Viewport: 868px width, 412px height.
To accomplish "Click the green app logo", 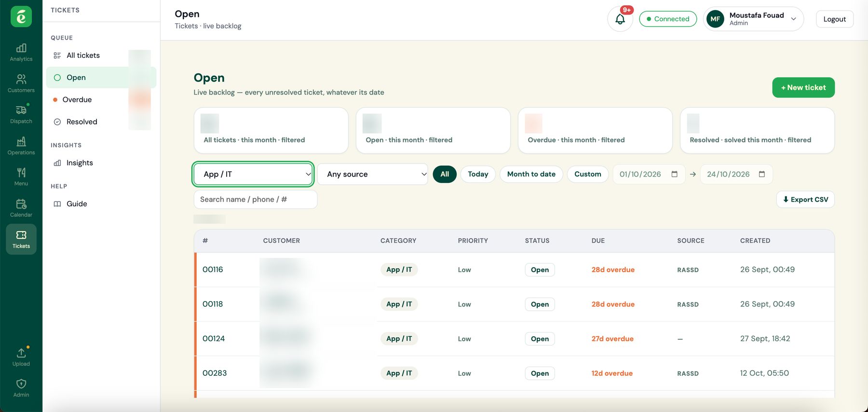I will coord(21,17).
